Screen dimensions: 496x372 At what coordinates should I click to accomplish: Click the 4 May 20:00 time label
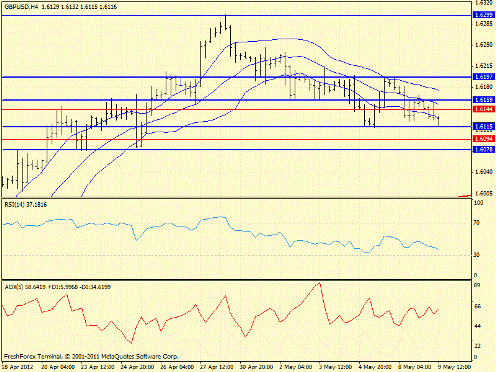[x=375, y=367]
